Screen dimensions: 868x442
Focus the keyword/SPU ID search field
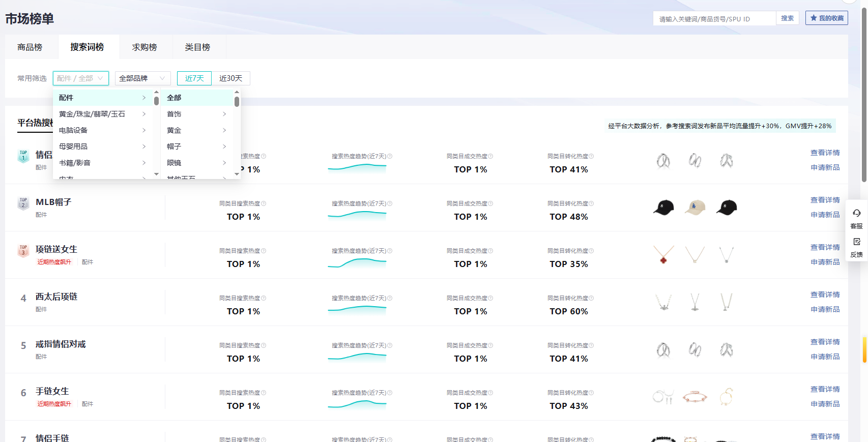click(x=714, y=19)
